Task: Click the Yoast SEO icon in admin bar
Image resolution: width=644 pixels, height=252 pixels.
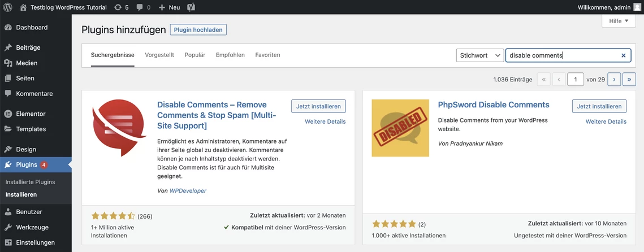Action: point(191,7)
